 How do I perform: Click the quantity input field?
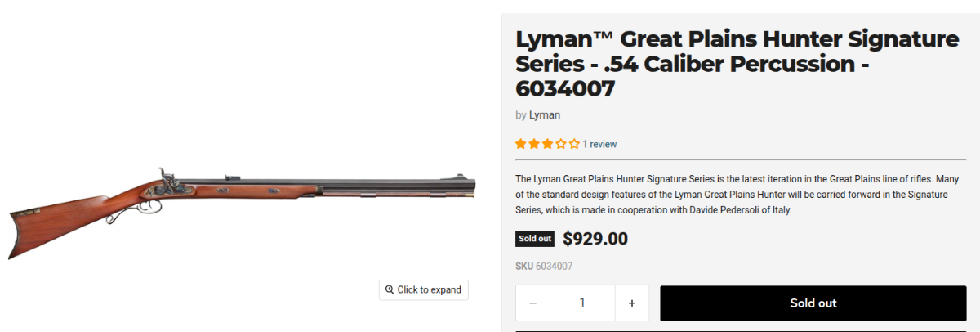click(582, 303)
